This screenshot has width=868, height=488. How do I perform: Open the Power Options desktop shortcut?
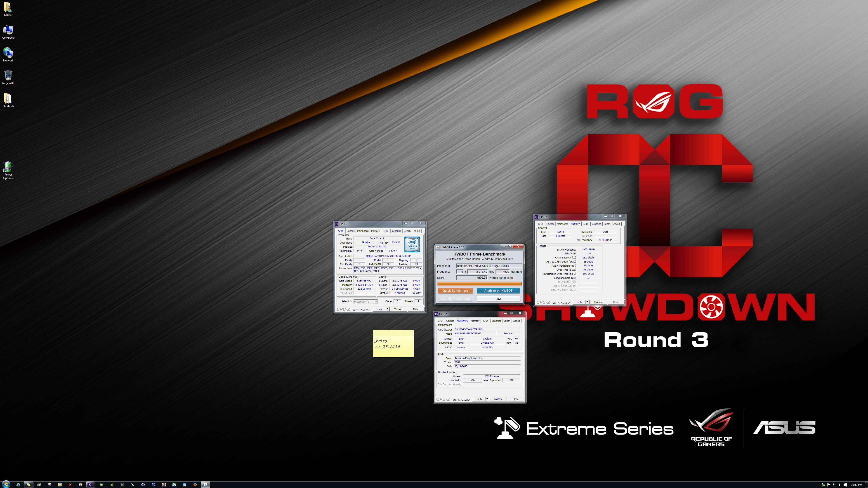(8, 170)
